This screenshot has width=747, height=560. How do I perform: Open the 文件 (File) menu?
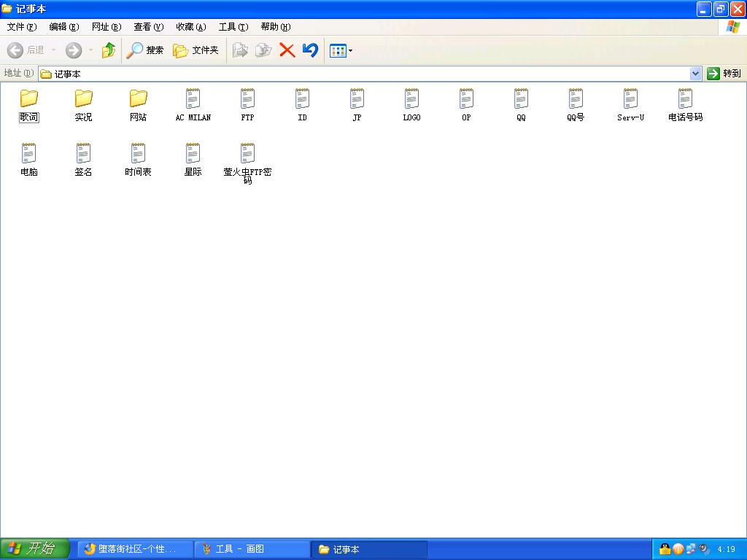(x=21, y=27)
